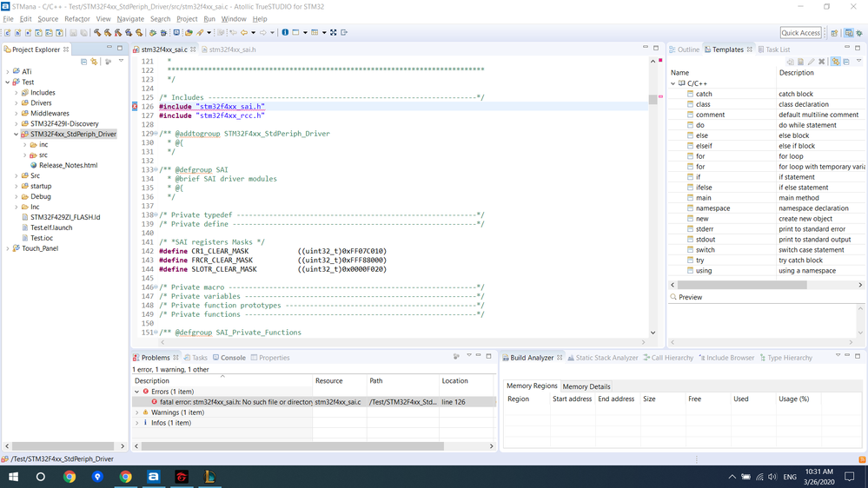This screenshot has height=488, width=868.
Task: Click Collapse All in Project Explorer
Action: pyautogui.click(x=83, y=62)
